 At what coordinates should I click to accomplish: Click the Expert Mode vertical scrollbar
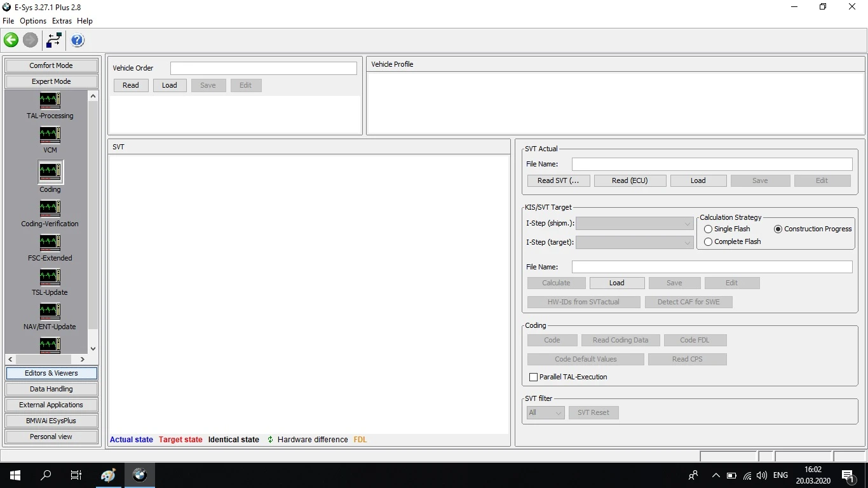tap(93, 222)
